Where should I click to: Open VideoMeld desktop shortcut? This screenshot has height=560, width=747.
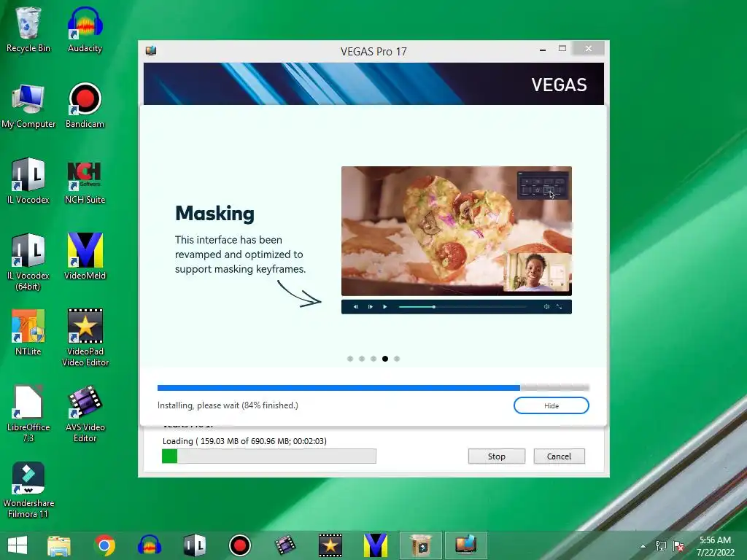click(x=85, y=257)
